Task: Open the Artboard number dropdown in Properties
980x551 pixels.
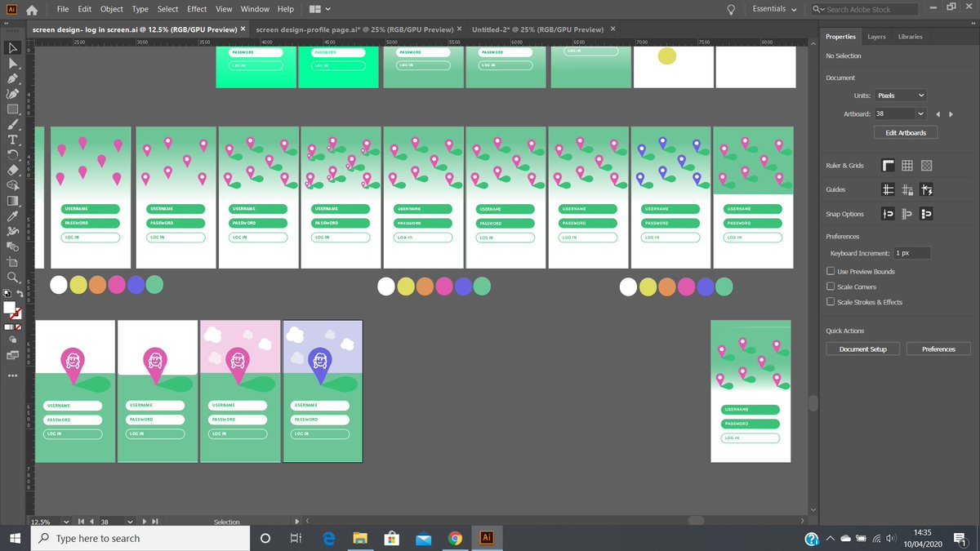Action: tap(920, 114)
